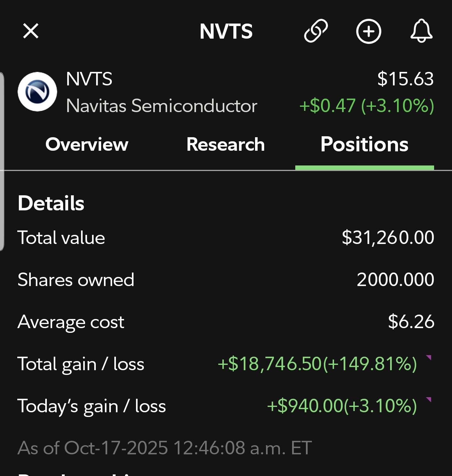Tap the $15.63 share price
The image size is (452, 476).
tap(405, 78)
